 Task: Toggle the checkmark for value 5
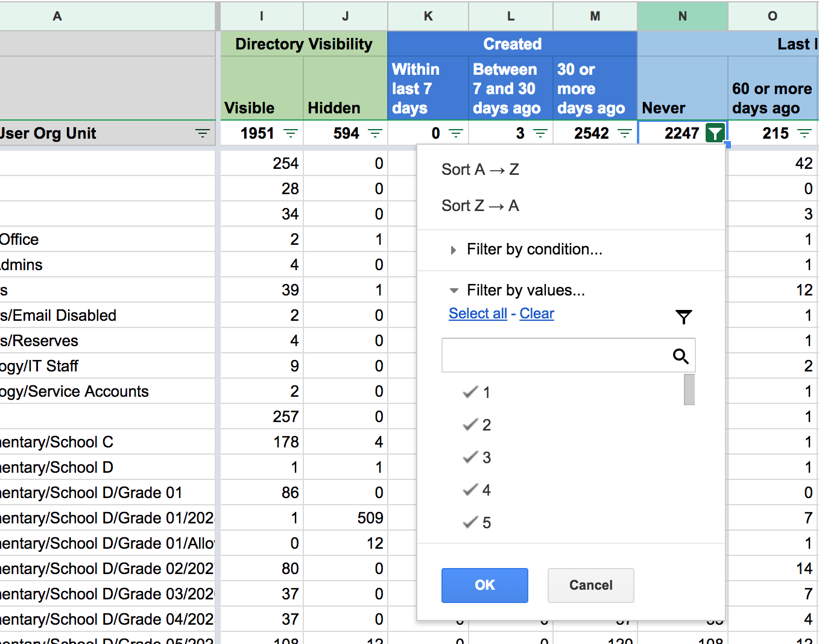coord(471,523)
